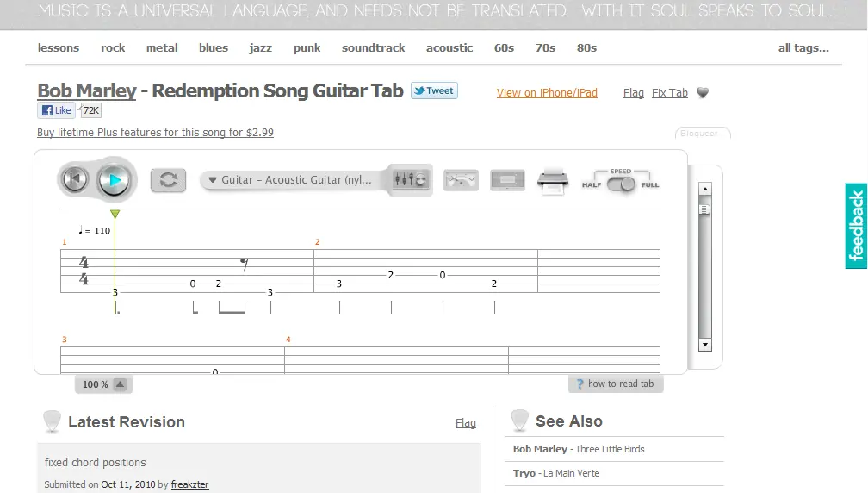Click the green playback position marker
This screenshot has height=493, width=868.
[x=115, y=214]
